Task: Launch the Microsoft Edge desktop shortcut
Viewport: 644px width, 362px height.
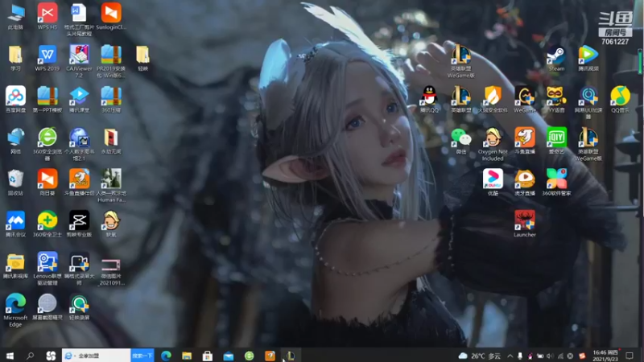Action: coord(15,310)
